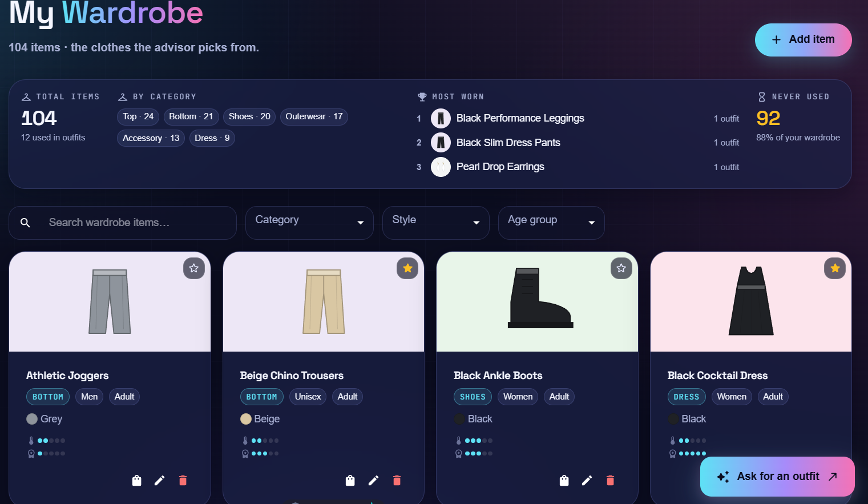The image size is (868, 504).
Task: Open the Beige Chino Trousers image thumbnail
Action: point(324,302)
